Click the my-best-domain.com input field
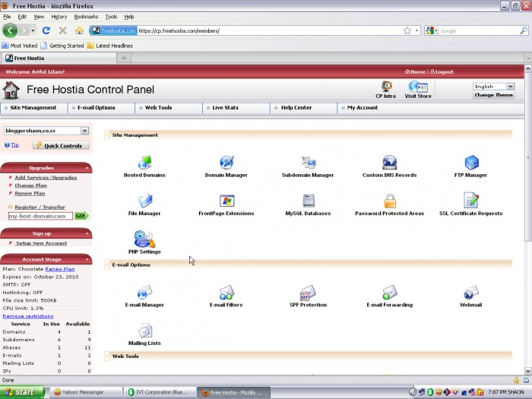 pyautogui.click(x=40, y=216)
